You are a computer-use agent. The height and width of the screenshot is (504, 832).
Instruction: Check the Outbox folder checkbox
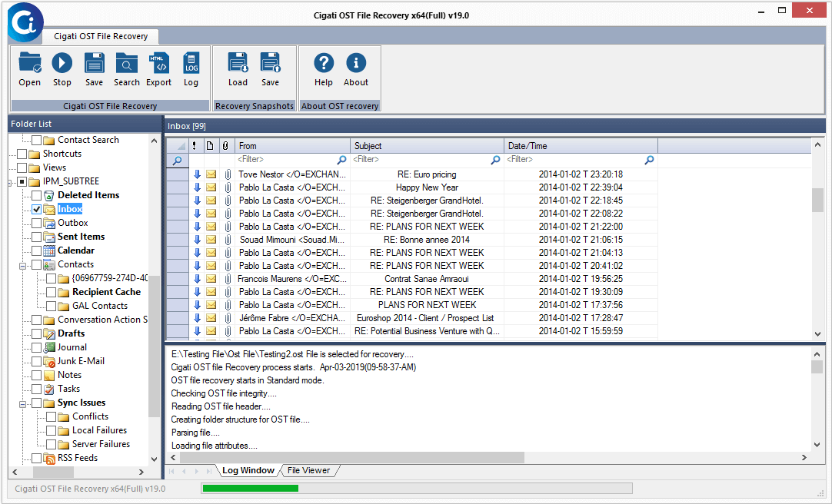[x=37, y=223]
